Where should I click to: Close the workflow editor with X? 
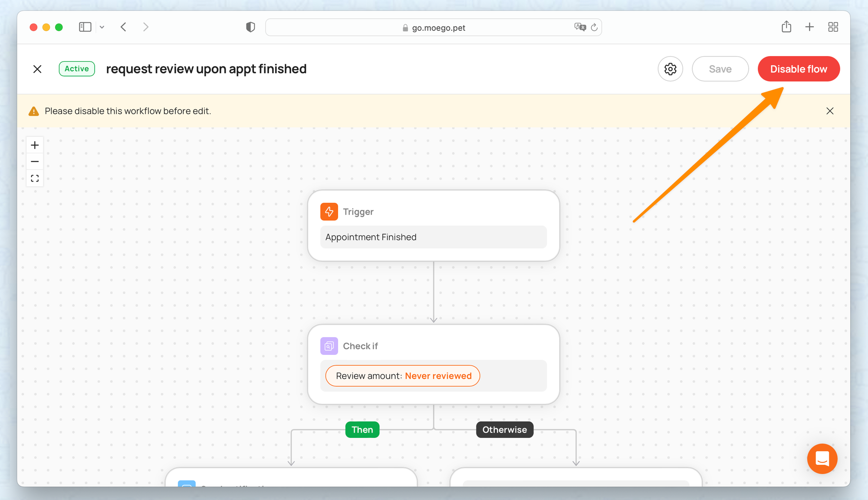pyautogui.click(x=37, y=69)
